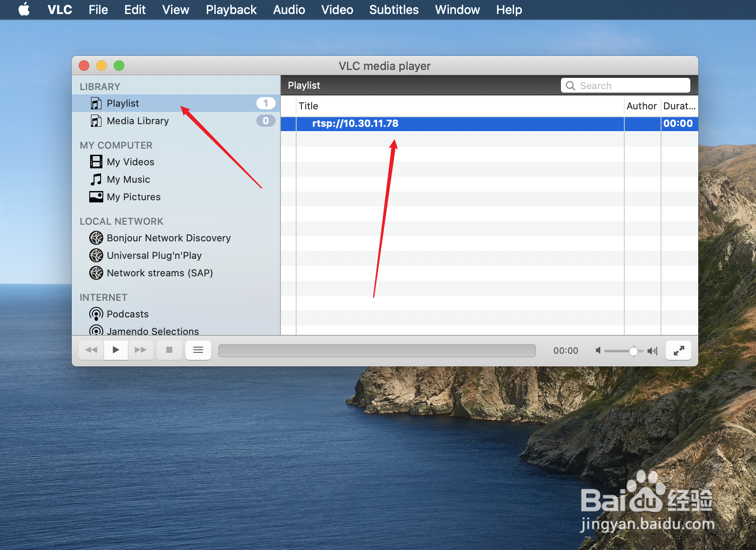Adjust the volume slider knob
Image resolution: width=756 pixels, height=550 pixels.
[x=633, y=351]
